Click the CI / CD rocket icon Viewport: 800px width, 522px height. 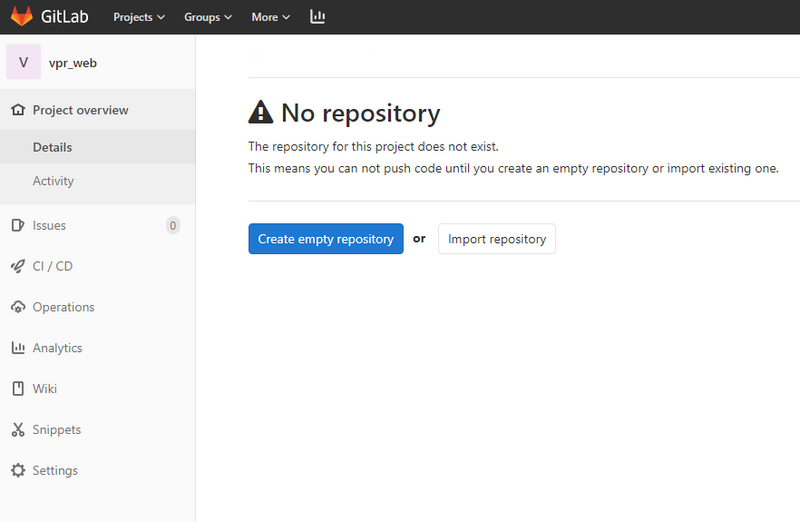point(18,266)
